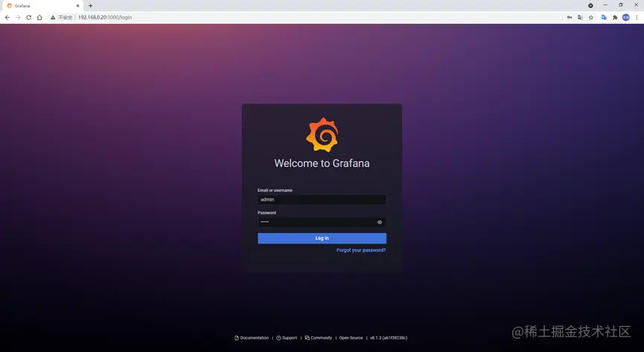Click the Community chat icon in footer
644x352 pixels.
coord(307,338)
